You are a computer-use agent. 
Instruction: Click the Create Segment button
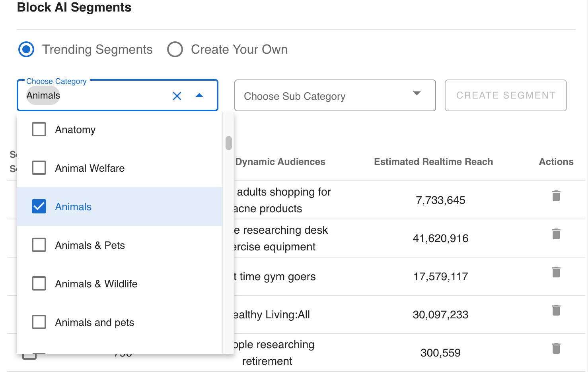[x=506, y=95]
